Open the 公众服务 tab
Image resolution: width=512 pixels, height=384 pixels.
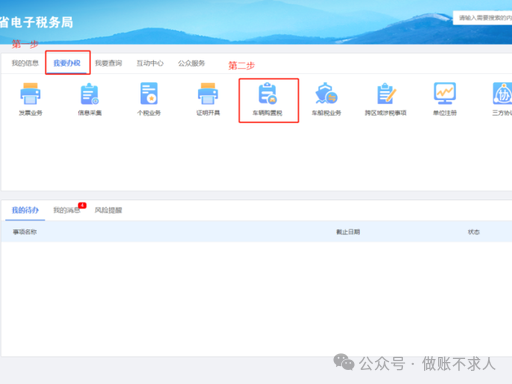pos(191,63)
